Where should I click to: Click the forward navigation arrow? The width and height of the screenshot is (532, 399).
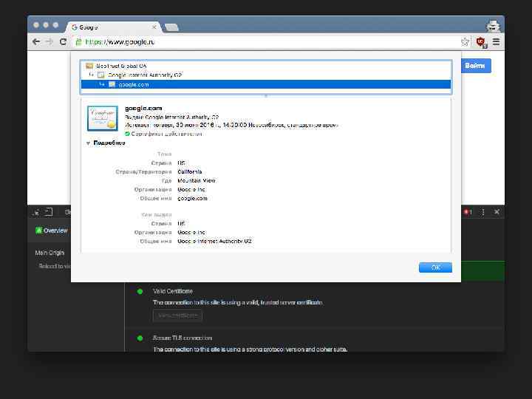pos(50,41)
